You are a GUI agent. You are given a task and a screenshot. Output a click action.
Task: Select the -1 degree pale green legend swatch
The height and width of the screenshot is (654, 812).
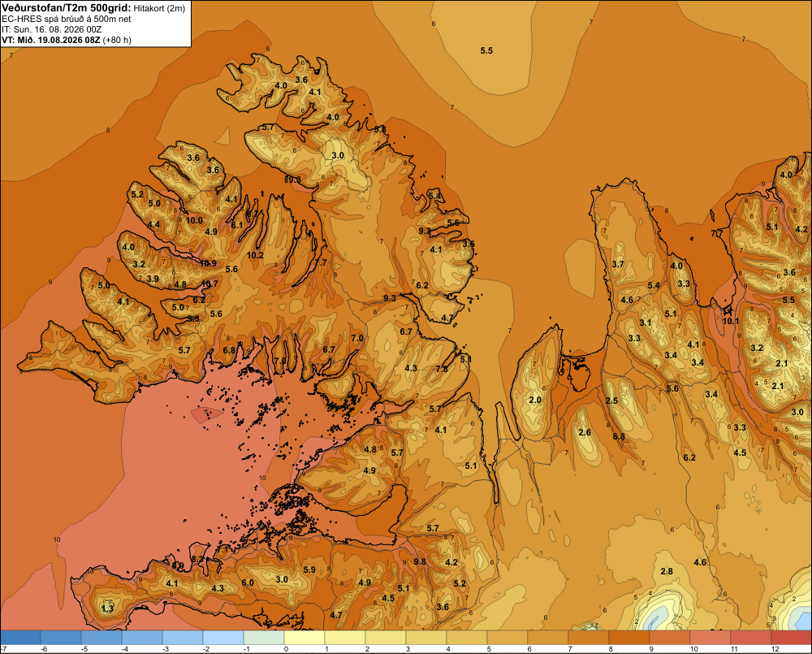[x=264, y=638]
